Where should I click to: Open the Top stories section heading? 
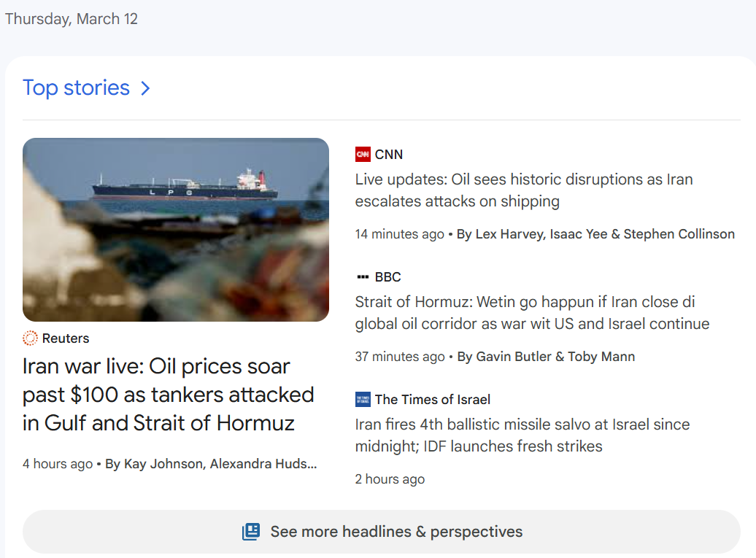76,88
